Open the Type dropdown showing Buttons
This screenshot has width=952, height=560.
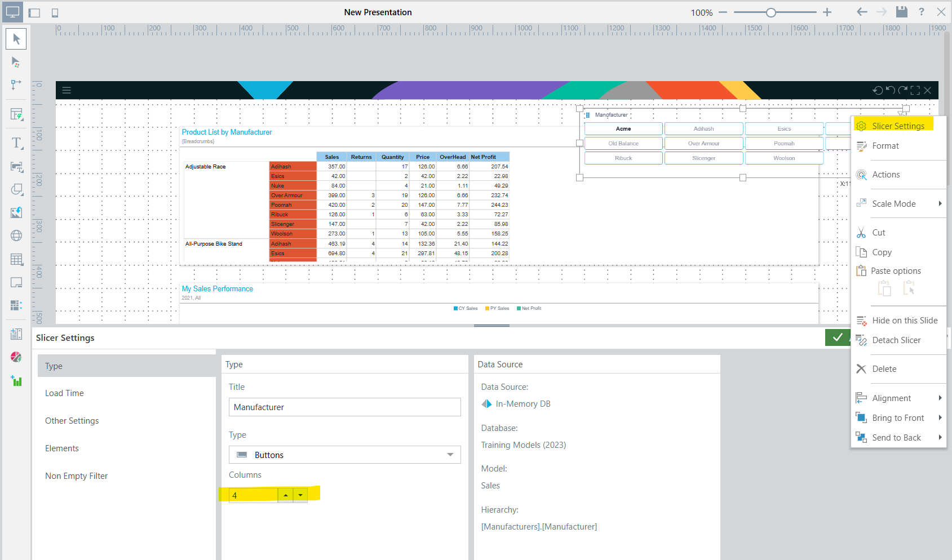coord(344,455)
